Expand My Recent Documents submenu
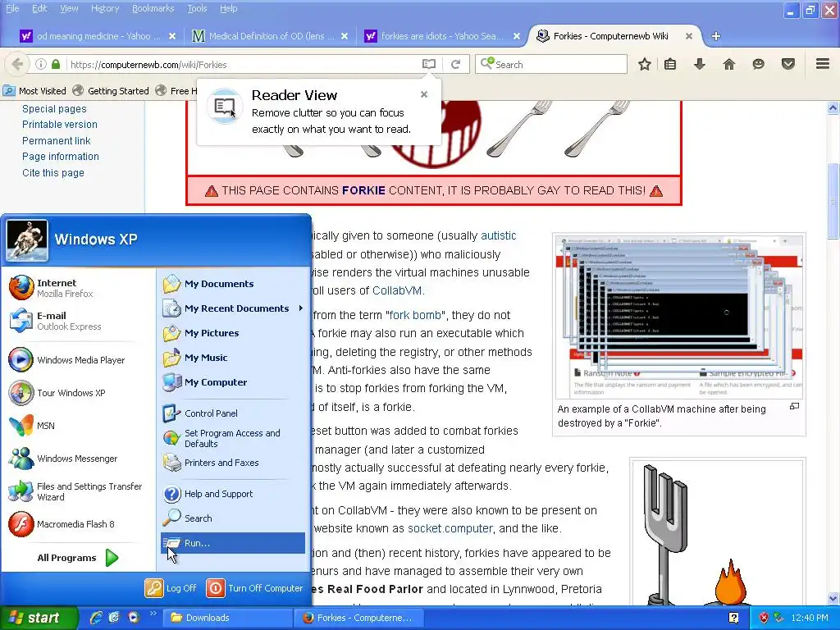840x630 pixels. click(232, 308)
